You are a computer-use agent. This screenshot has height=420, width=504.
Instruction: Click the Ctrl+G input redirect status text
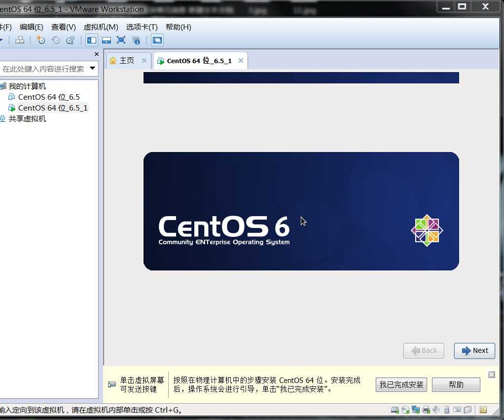(x=92, y=410)
